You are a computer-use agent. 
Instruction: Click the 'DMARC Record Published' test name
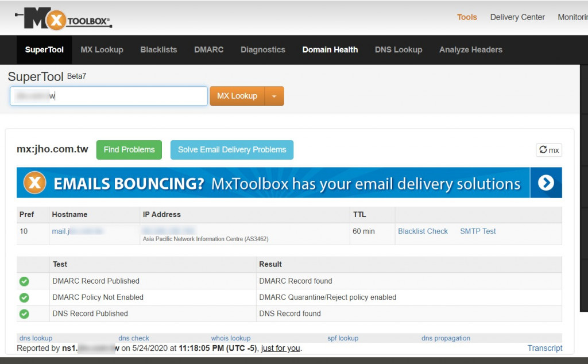pos(96,281)
